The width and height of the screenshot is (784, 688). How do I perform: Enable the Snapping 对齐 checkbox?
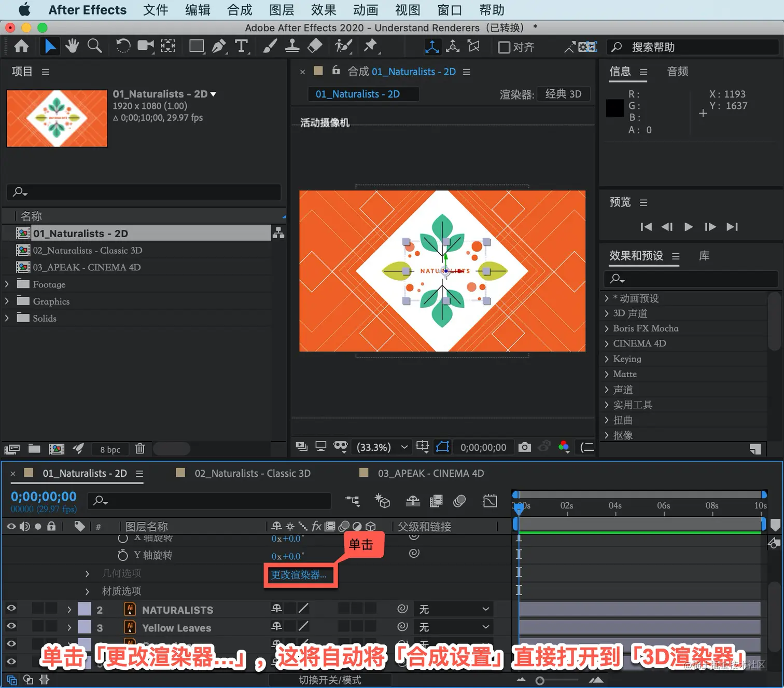click(503, 47)
